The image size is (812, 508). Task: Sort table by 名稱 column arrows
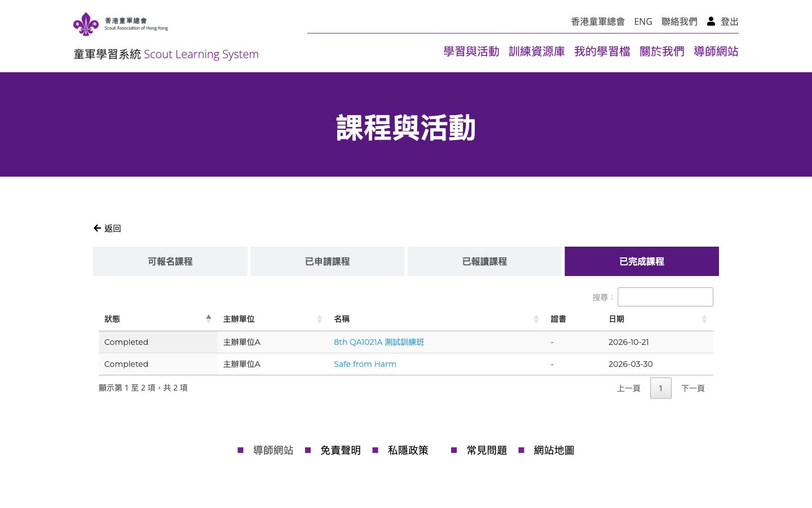(x=536, y=319)
